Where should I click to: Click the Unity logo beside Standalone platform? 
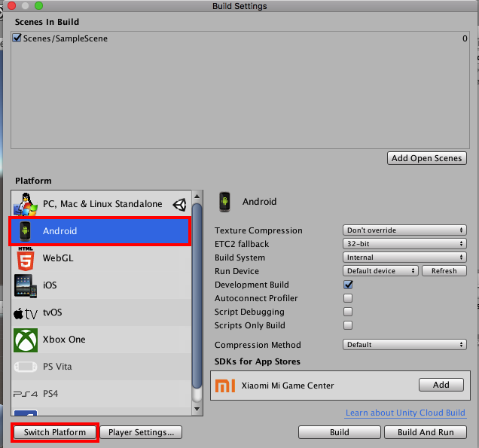pyautogui.click(x=179, y=205)
